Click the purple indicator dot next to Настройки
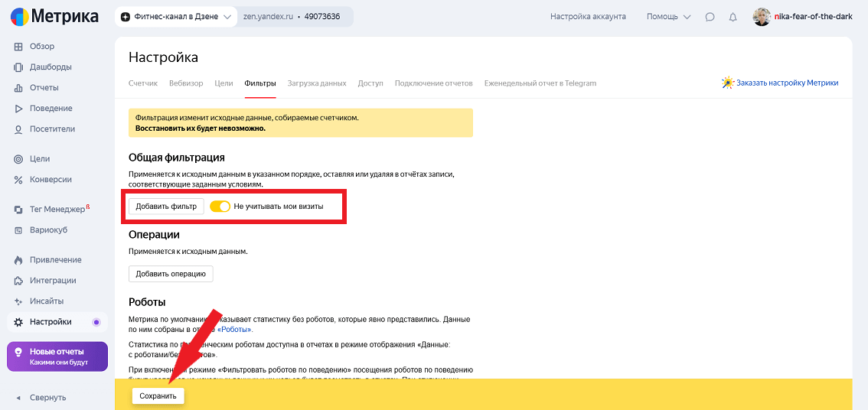Viewport: 868px width, 410px height. (x=96, y=322)
